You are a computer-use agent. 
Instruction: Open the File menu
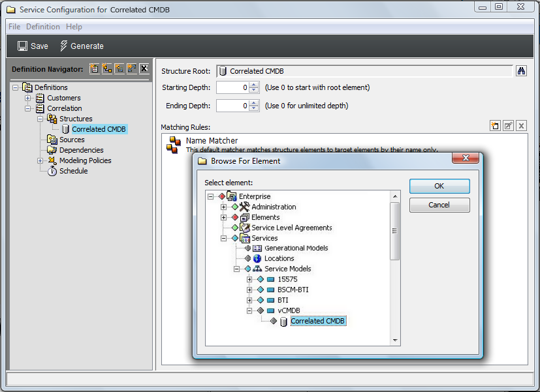point(14,27)
